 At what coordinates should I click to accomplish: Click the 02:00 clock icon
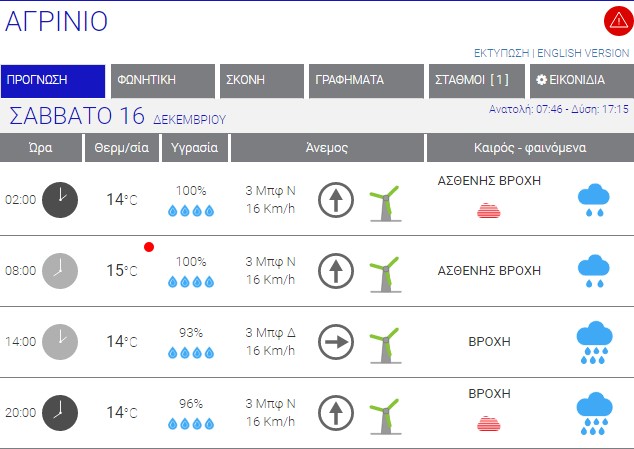(x=60, y=199)
